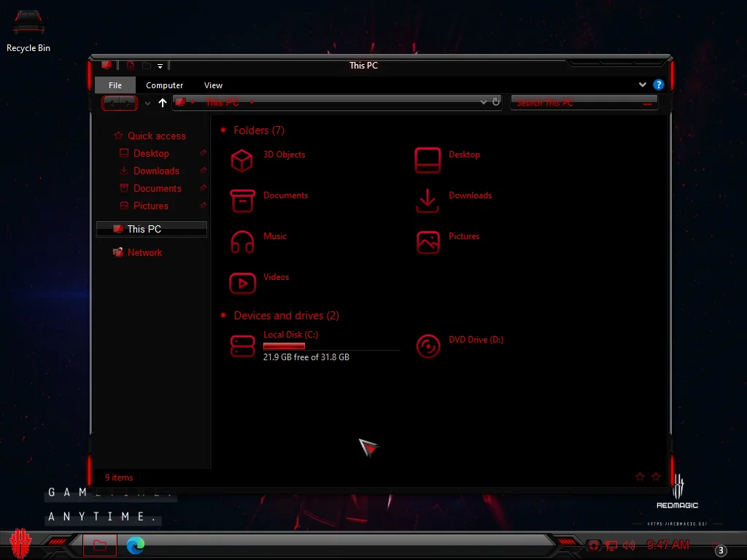
Task: Open the network tray icon
Action: point(611,545)
